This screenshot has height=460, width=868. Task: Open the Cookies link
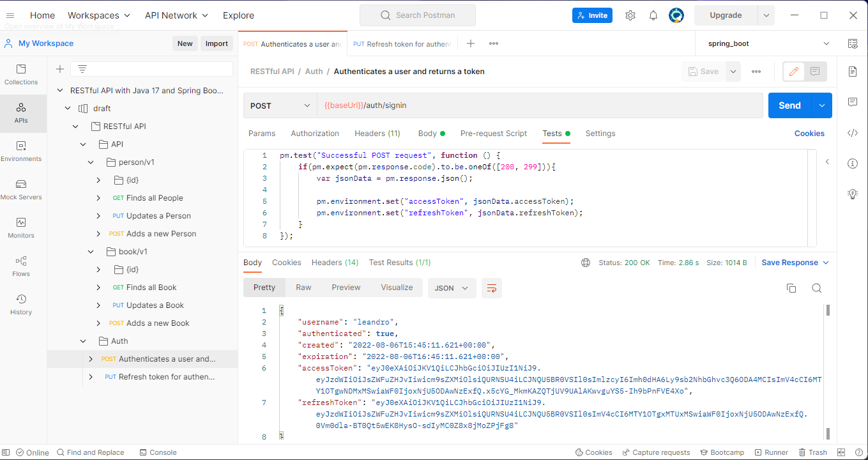tap(809, 134)
